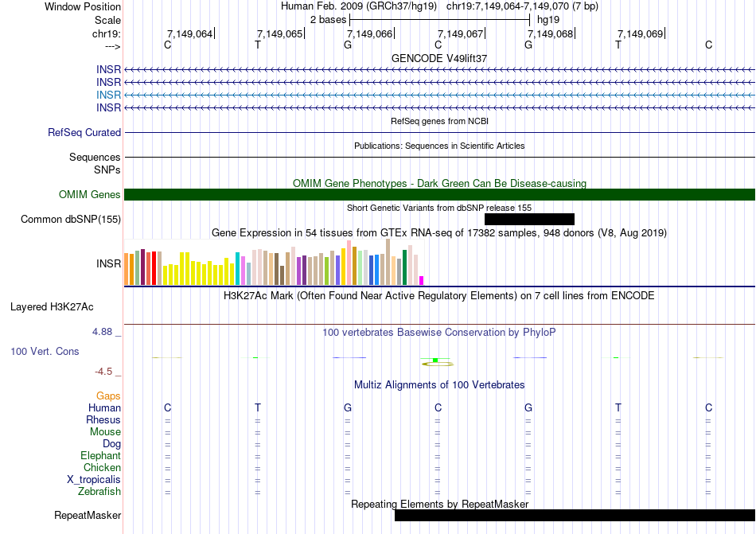Screen dimensions: 756x534
Task: Click the dark green OMIM gene bar
Action: point(440,195)
